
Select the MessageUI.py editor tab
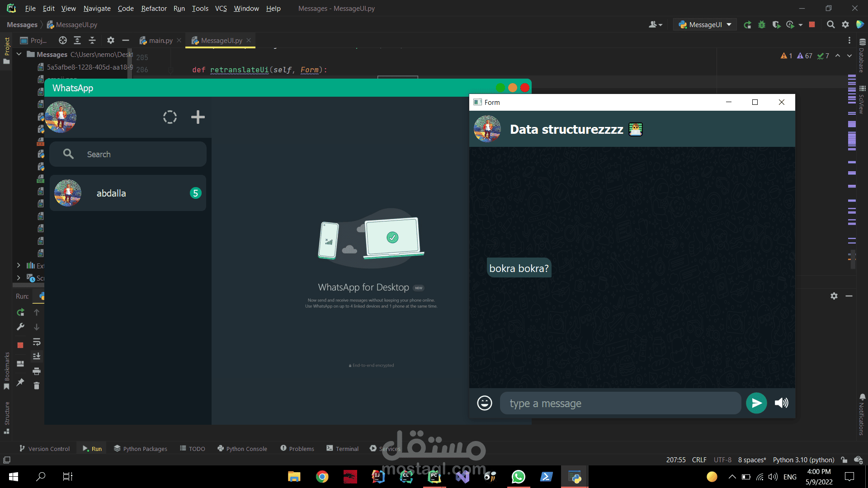222,40
